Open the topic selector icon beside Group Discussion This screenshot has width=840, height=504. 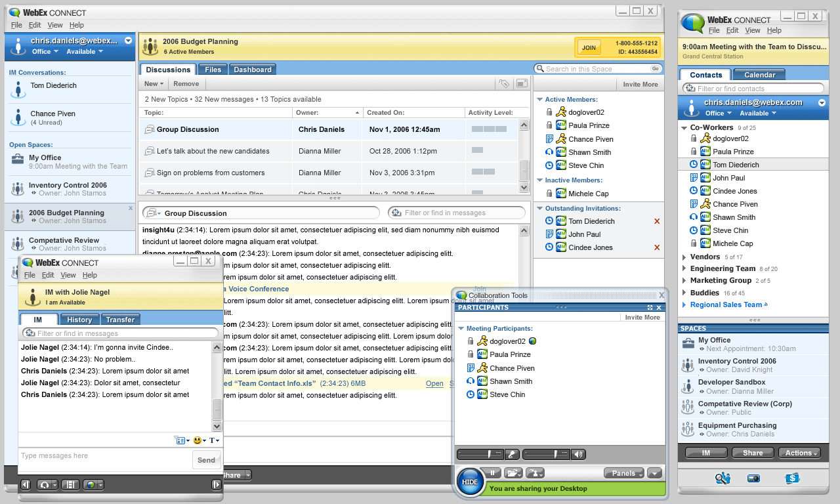153,213
